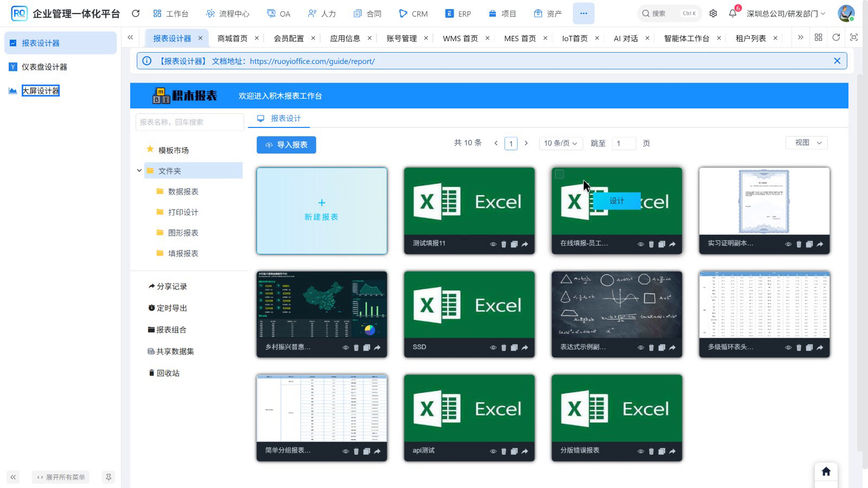Tick the checkbox on 在线填报-员工 card

(559, 174)
